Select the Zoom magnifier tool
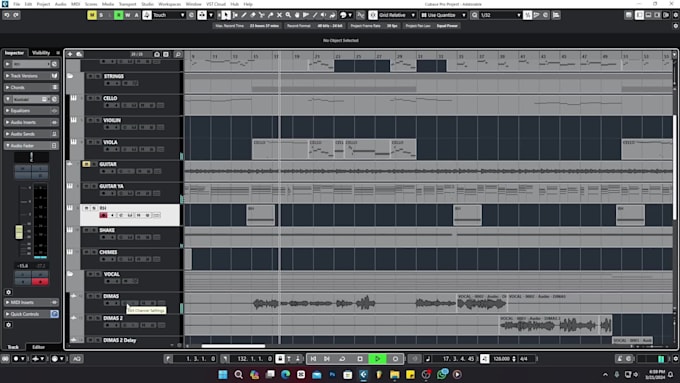The width and height of the screenshot is (680, 383). [288, 15]
